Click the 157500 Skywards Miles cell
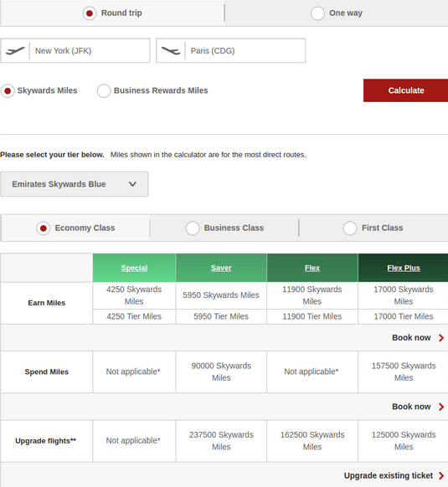This screenshot has width=448, height=487. (404, 372)
